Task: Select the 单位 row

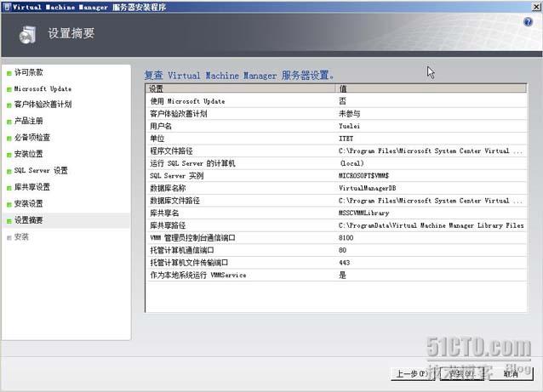Action: 336,139
